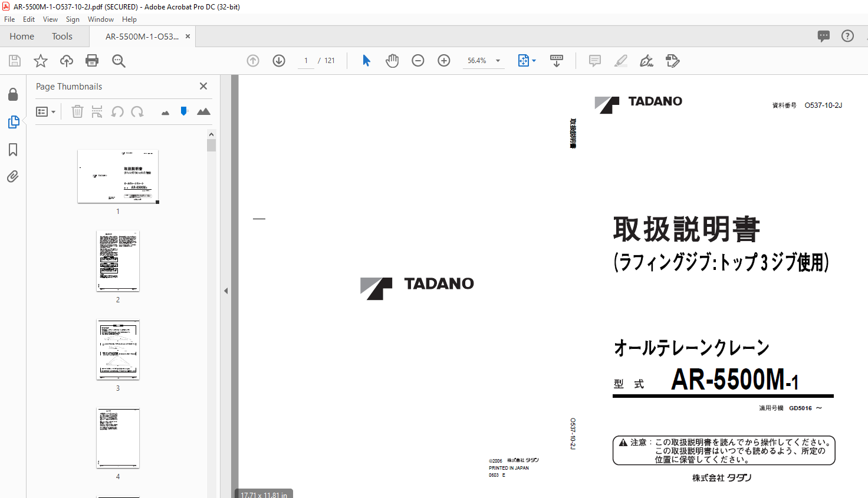Choose the selection arrow tool
868x498 pixels.
tap(366, 61)
